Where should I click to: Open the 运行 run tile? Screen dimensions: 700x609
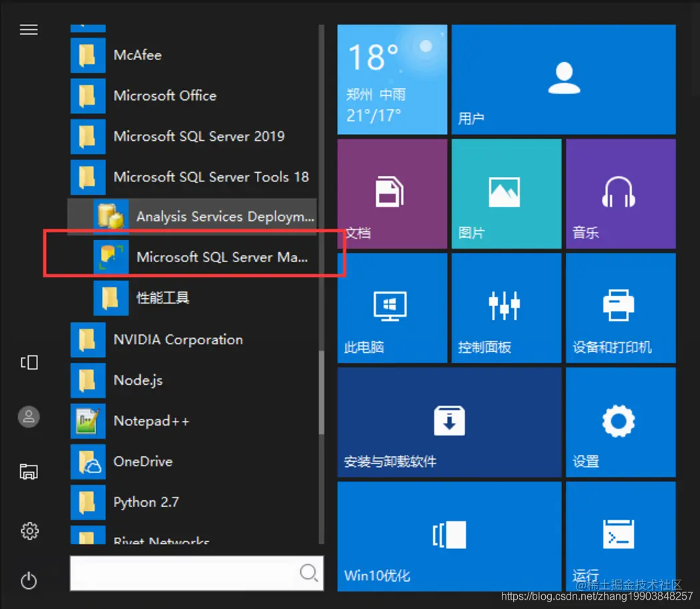tap(621, 536)
